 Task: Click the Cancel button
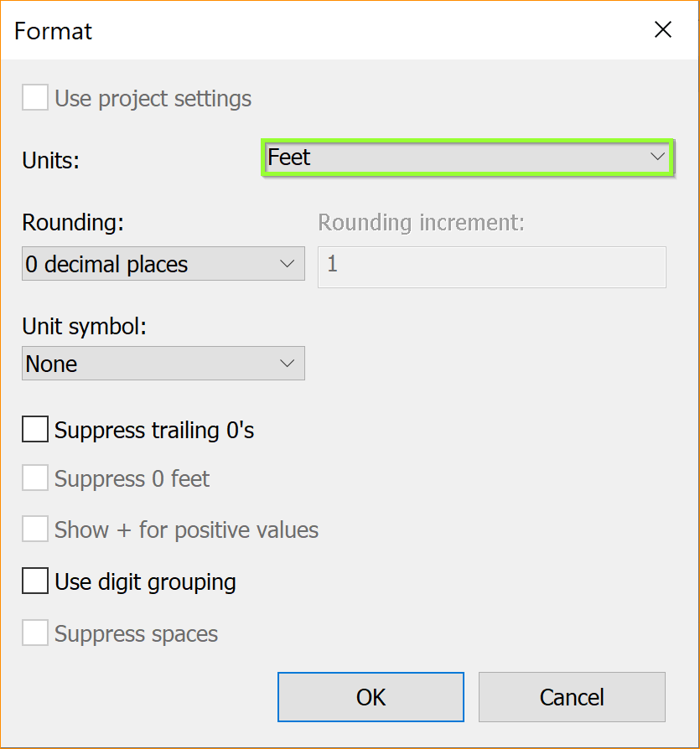572,697
